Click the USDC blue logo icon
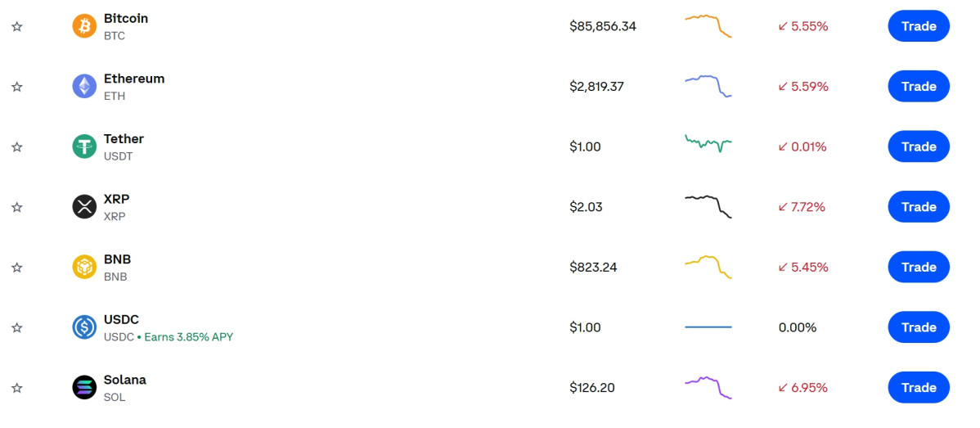The width and height of the screenshot is (980, 428). pos(84,327)
